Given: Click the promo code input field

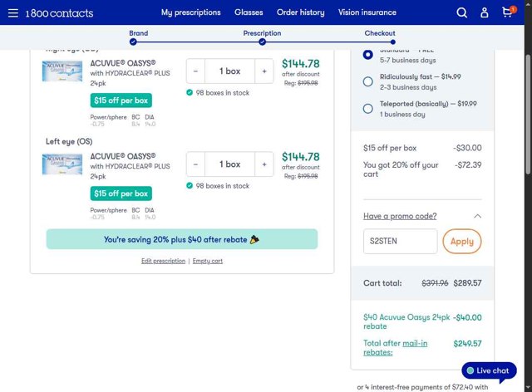Looking at the screenshot, I should (x=400, y=242).
